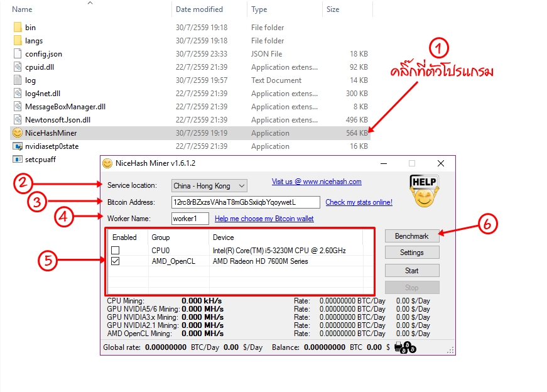Sort files by Name column header
Screen dimensions: 547x392
click(x=22, y=9)
